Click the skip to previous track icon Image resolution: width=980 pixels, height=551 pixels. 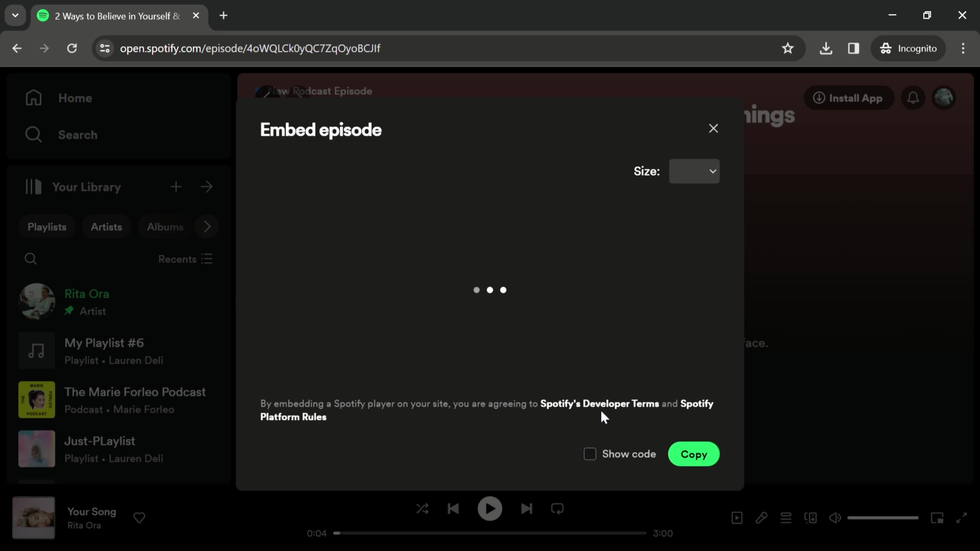tap(454, 509)
